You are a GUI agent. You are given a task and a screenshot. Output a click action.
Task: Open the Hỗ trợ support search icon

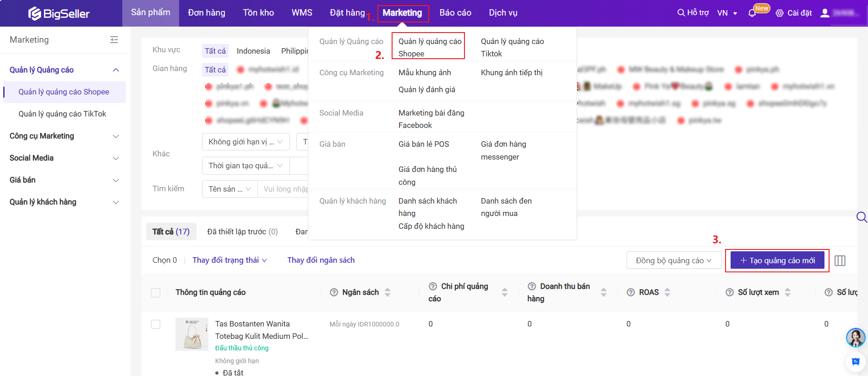681,13
